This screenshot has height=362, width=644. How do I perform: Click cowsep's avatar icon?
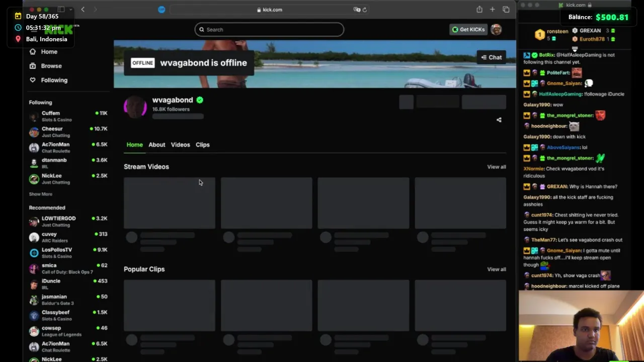pyautogui.click(x=34, y=331)
